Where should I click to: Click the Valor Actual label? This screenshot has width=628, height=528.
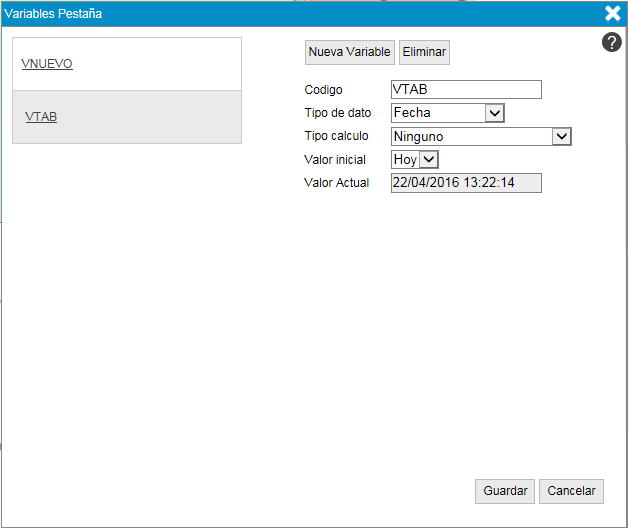click(x=337, y=183)
